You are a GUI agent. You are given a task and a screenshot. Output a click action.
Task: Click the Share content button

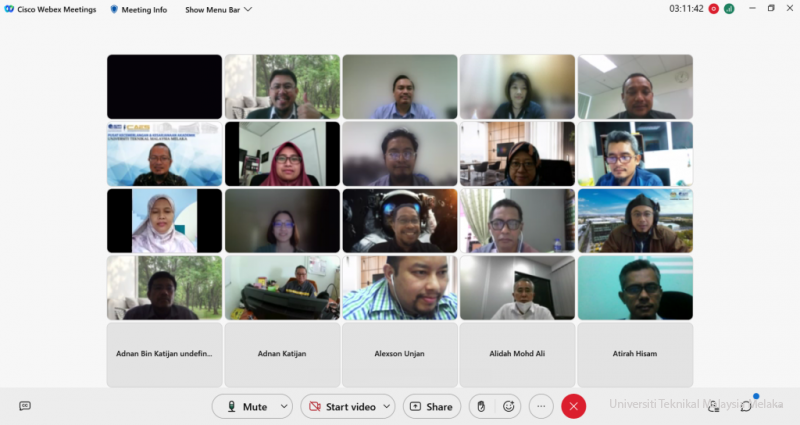430,407
